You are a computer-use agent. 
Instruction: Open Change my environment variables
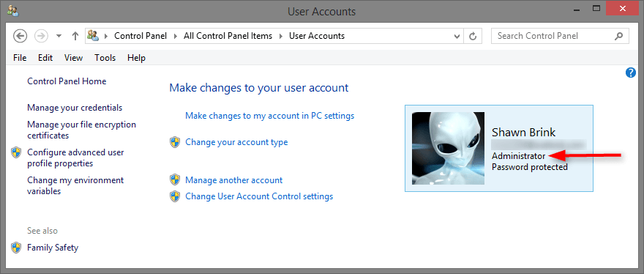coord(75,185)
